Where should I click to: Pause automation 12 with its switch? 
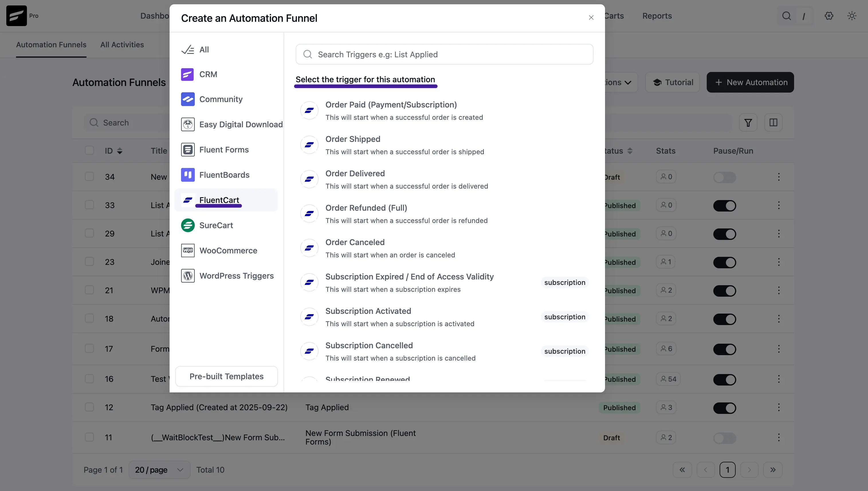724,408
